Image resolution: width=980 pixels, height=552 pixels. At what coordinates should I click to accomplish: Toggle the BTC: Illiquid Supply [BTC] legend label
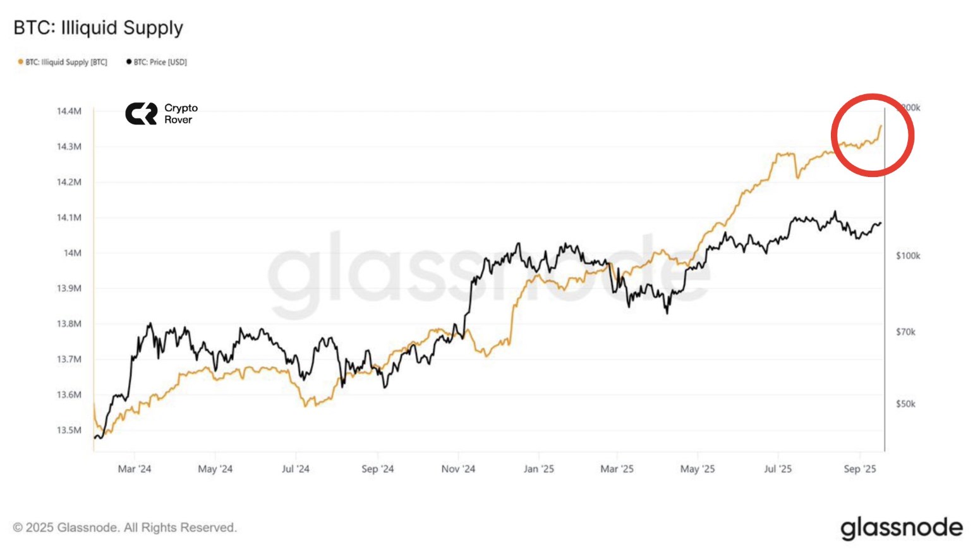coord(66,62)
